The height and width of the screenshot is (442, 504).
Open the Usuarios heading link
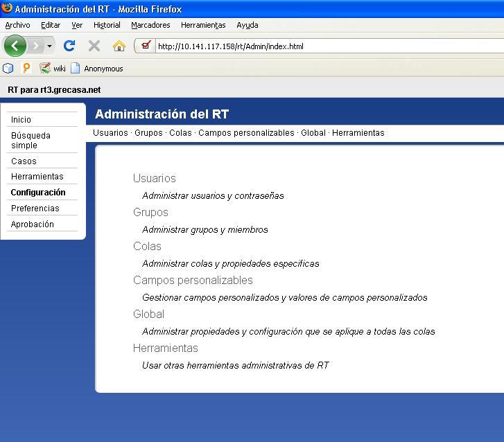coord(155,178)
